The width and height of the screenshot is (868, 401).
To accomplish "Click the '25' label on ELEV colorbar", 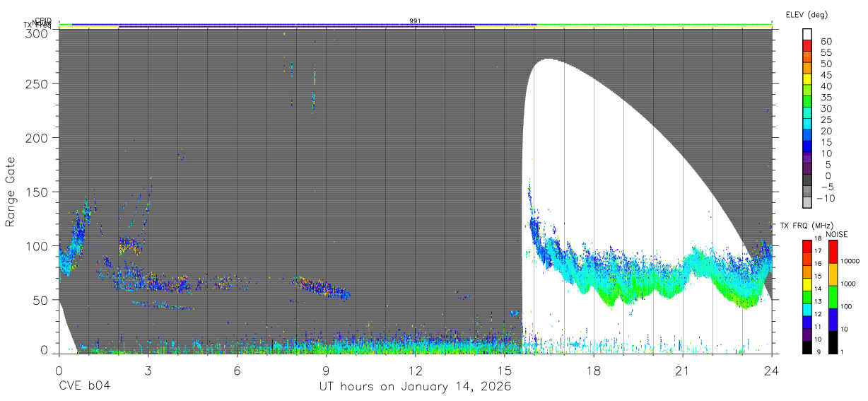I will [826, 120].
